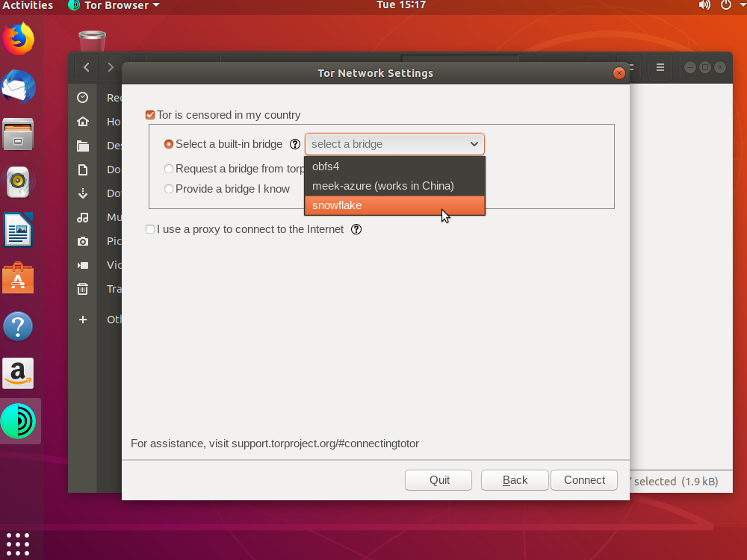Launch LibreOffice Writer from the dock
Image resolution: width=747 pixels, height=560 pixels.
(x=18, y=230)
